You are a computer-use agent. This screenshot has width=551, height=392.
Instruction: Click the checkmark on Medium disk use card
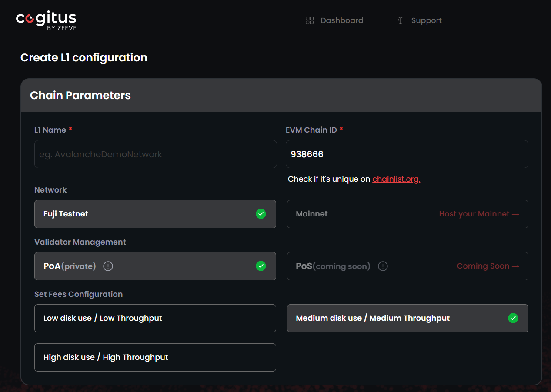pos(513,318)
